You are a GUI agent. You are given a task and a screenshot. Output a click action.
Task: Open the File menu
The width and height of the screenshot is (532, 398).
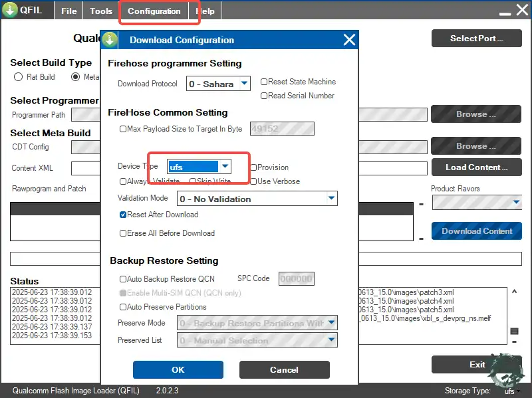click(x=69, y=11)
